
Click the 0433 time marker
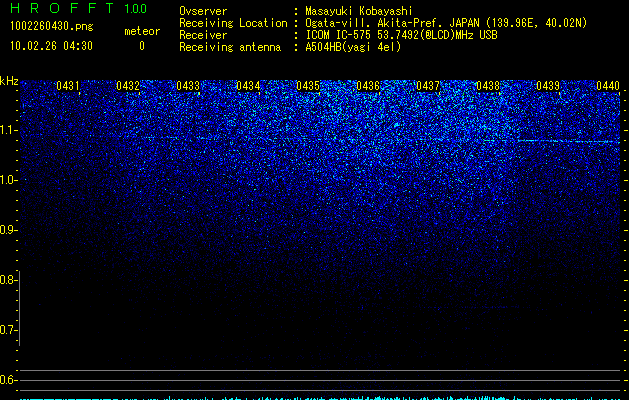click(x=188, y=86)
